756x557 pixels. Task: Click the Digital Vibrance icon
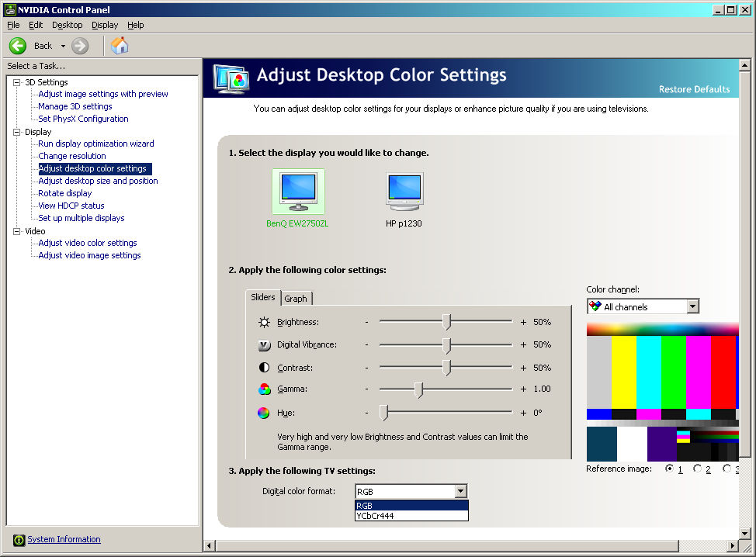[264, 345]
